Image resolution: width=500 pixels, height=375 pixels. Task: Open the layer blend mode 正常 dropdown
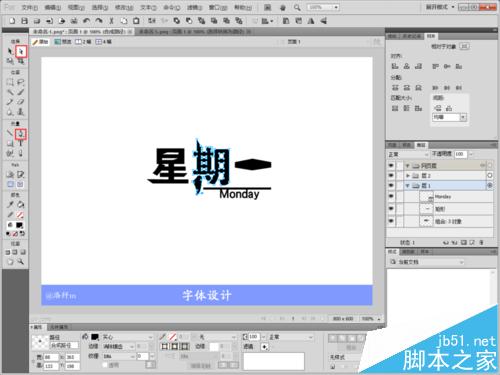pyautogui.click(x=408, y=154)
